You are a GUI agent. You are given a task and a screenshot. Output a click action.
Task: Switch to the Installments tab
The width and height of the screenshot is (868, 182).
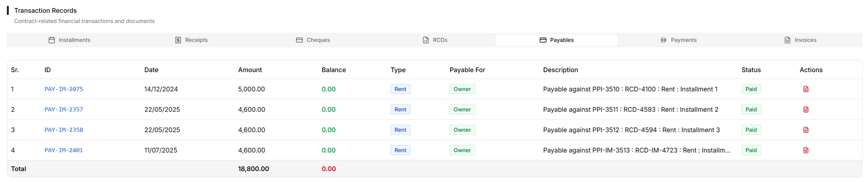click(69, 40)
